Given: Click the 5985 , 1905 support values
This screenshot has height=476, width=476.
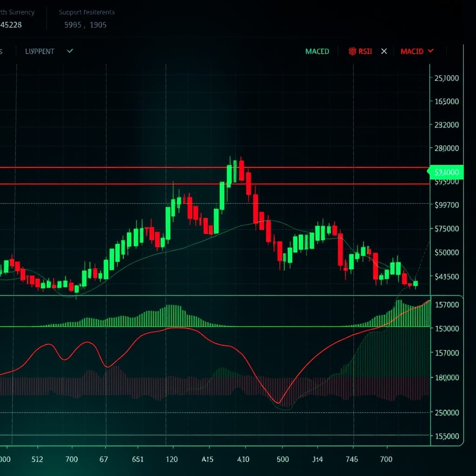Looking at the screenshot, I should 86,25.
